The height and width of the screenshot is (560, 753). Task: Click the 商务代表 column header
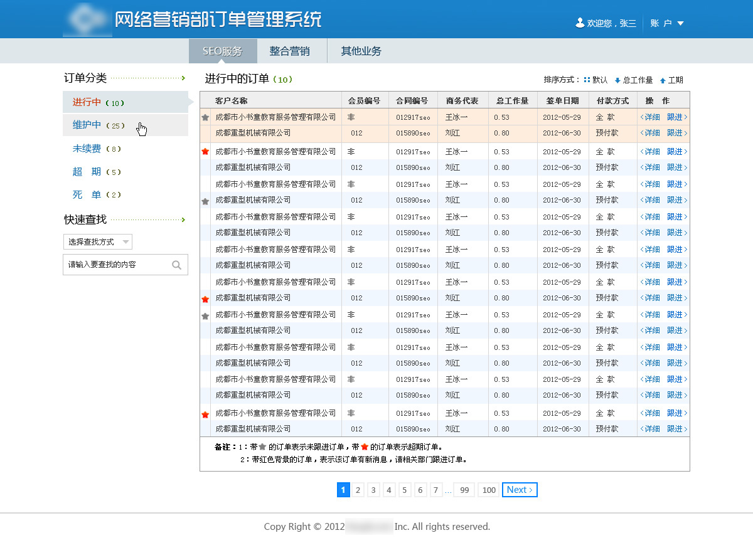(x=462, y=100)
